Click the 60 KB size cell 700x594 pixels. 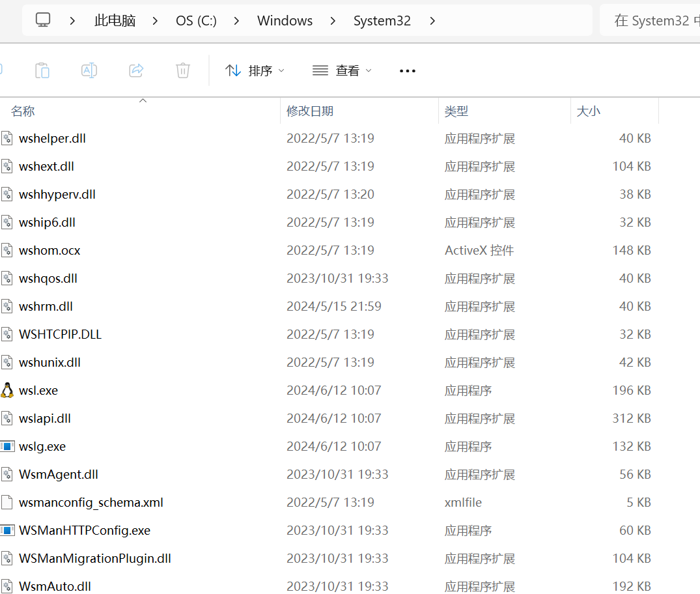coord(636,530)
